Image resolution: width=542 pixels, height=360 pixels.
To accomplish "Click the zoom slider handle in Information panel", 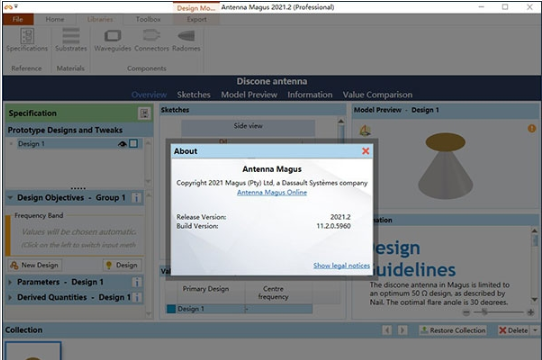I will pos(485,312).
